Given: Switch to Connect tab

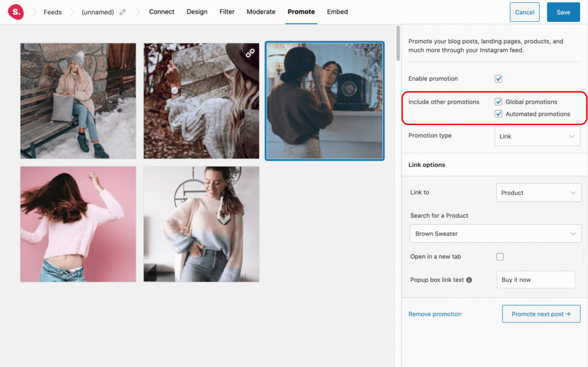Looking at the screenshot, I should [x=161, y=11].
